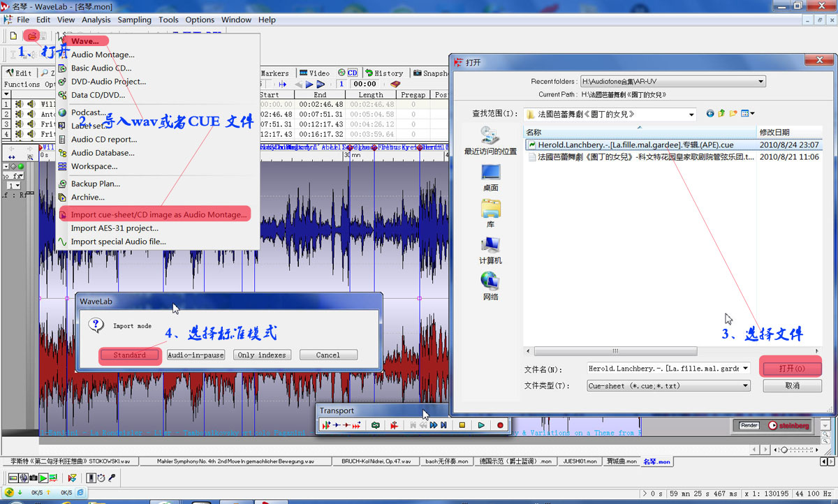Image resolution: width=838 pixels, height=504 pixels.
Task: Click the Play button in Transport
Action: pyautogui.click(x=481, y=424)
